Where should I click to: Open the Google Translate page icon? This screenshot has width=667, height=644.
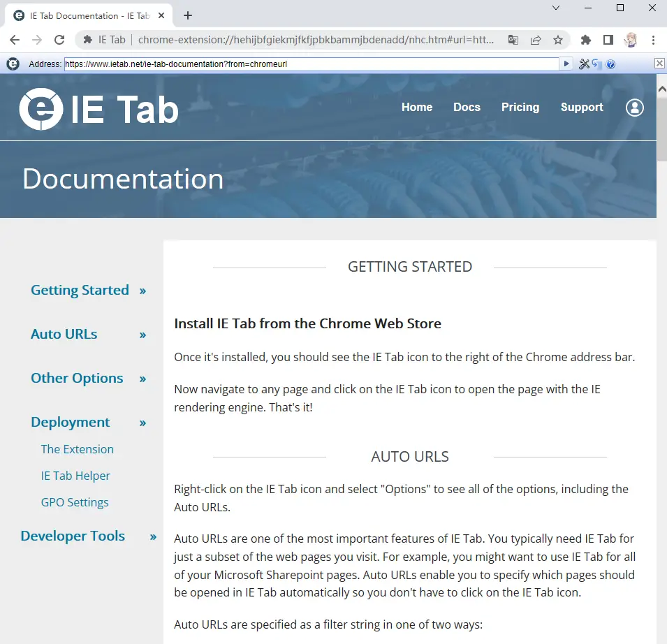[513, 40]
